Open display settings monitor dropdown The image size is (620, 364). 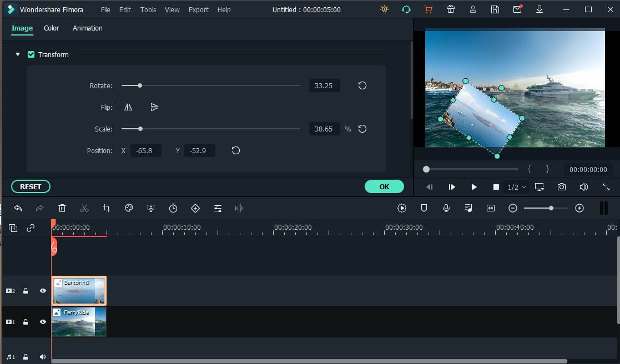[540, 187]
